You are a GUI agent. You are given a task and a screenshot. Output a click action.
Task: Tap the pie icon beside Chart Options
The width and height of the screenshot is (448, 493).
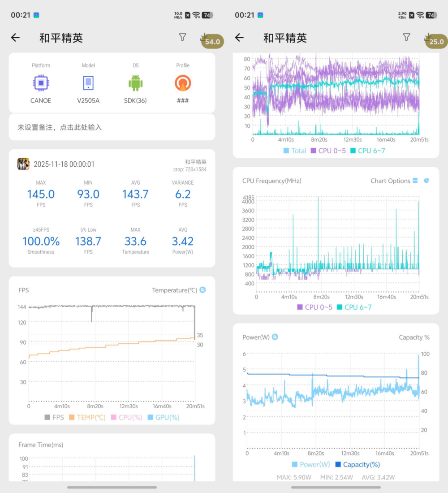click(426, 181)
